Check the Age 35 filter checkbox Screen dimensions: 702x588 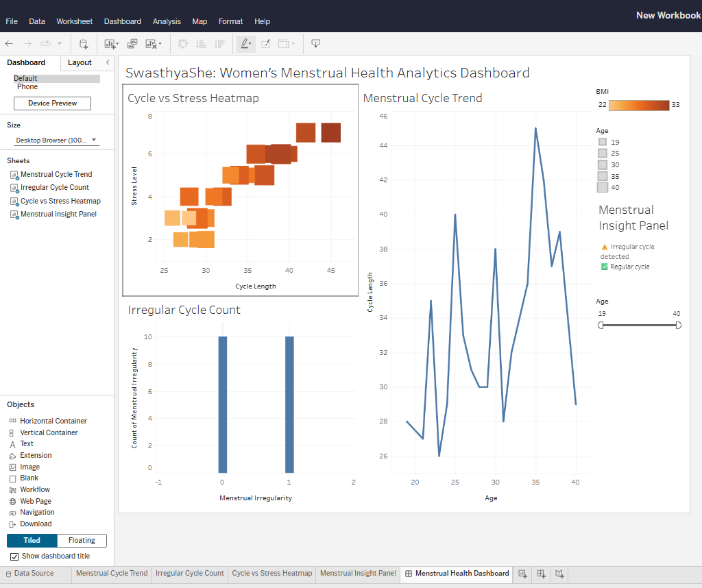click(603, 176)
